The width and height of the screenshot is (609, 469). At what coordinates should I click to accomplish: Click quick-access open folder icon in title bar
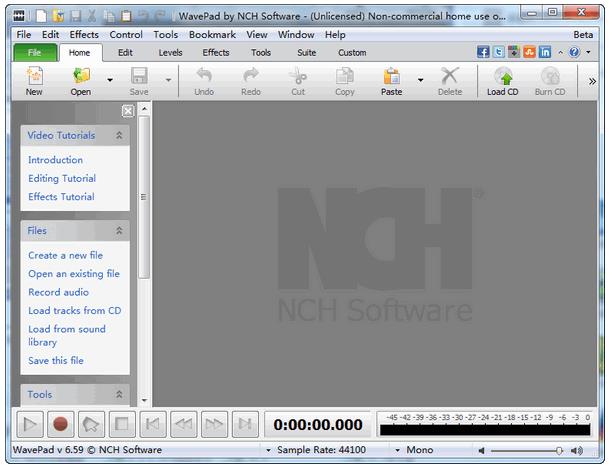pos(58,16)
